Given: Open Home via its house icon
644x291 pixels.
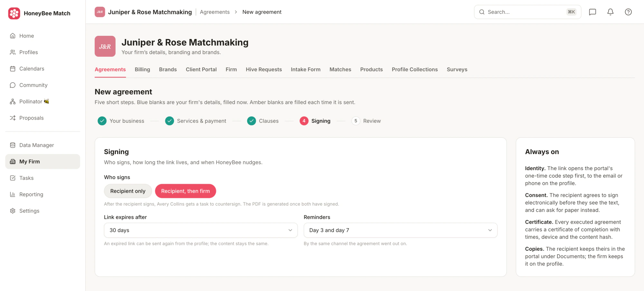Looking at the screenshot, I should [x=13, y=36].
